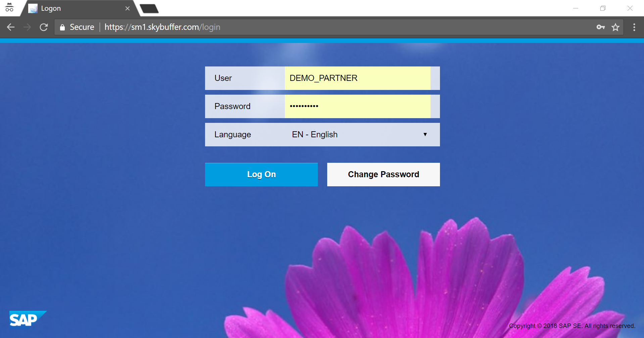The height and width of the screenshot is (338, 644).
Task: Open the Language dropdown
Action: 360,135
